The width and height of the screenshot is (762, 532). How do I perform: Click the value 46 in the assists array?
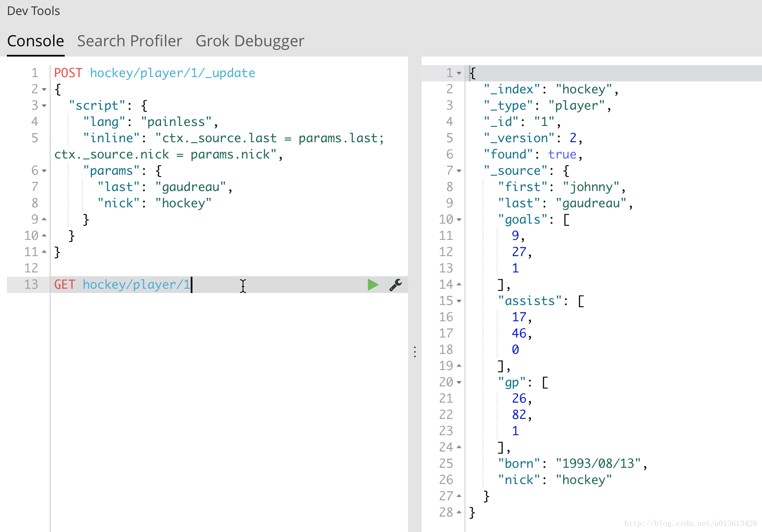tap(519, 334)
